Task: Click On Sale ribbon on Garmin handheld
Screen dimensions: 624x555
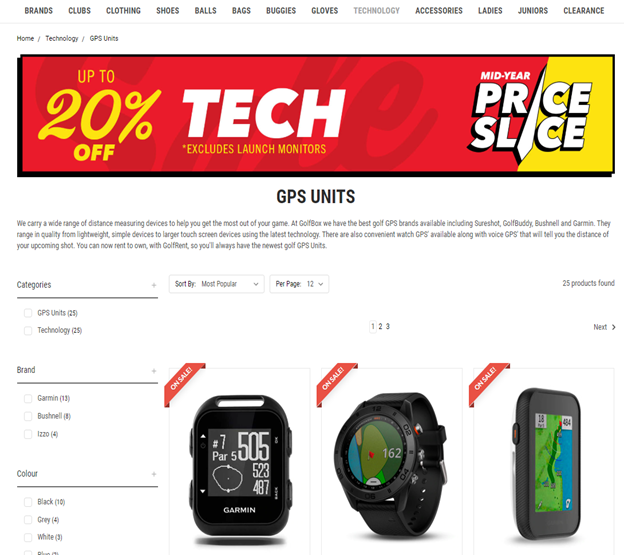Action: (x=183, y=382)
